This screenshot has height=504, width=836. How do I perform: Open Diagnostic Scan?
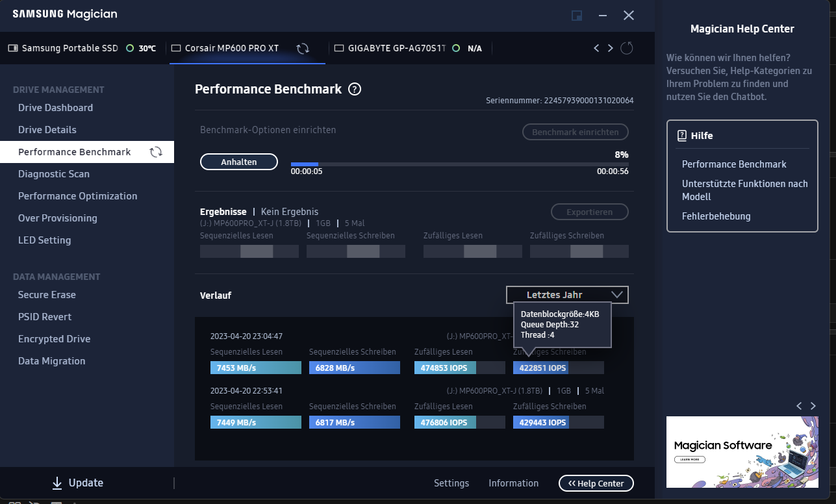[x=54, y=174]
